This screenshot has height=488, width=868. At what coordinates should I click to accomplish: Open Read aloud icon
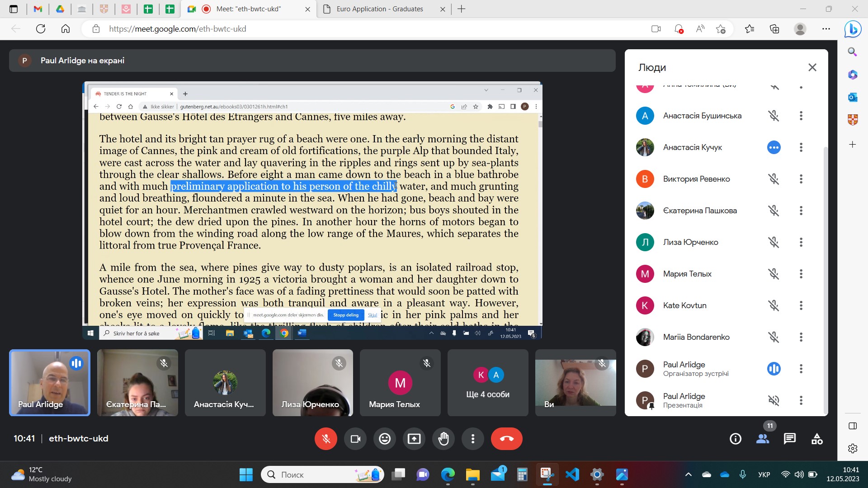pyautogui.click(x=700, y=29)
